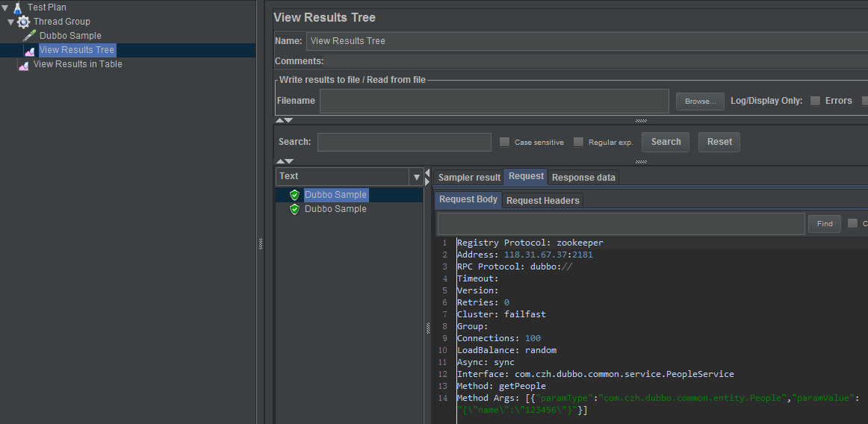Click the View Results in Table icon
Screen dimensions: 868x424
(23, 65)
